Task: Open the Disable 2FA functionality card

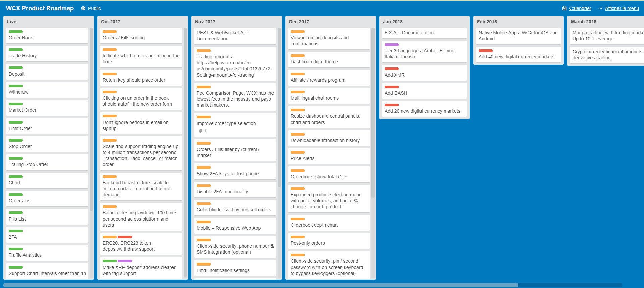Action: click(x=235, y=189)
